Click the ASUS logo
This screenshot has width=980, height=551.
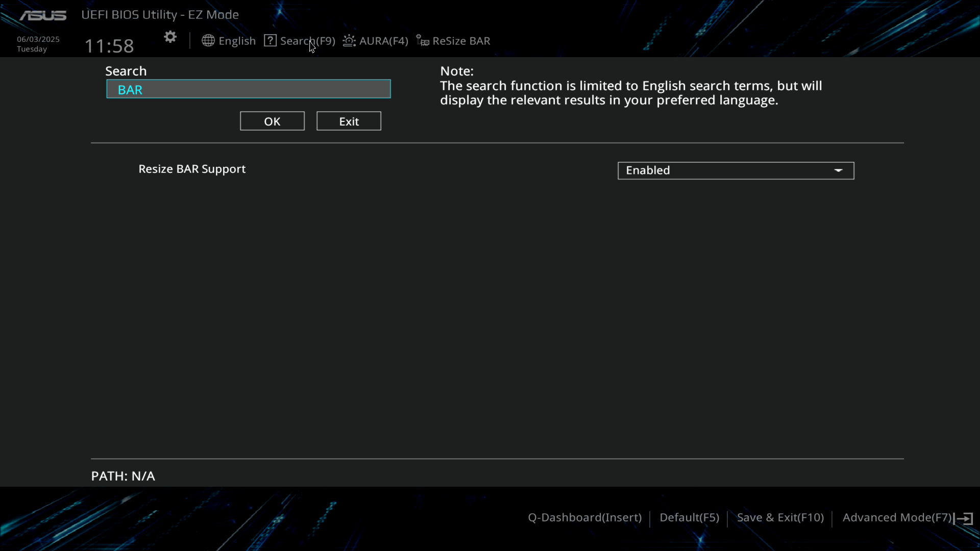pyautogui.click(x=43, y=15)
